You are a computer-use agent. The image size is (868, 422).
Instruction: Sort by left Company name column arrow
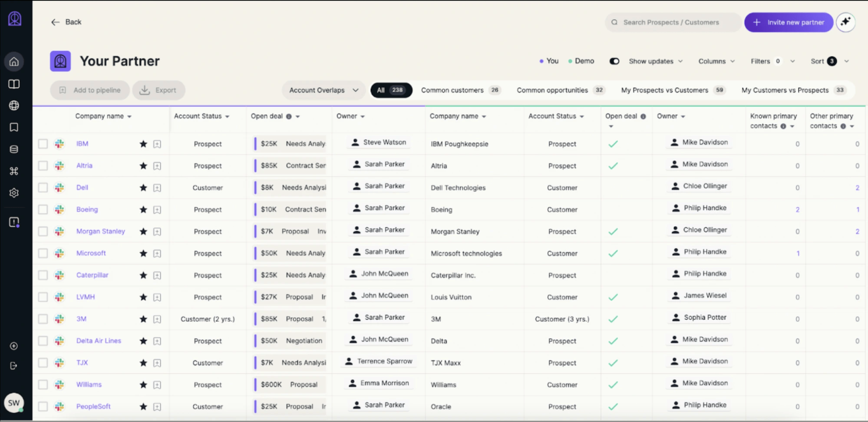pyautogui.click(x=129, y=117)
